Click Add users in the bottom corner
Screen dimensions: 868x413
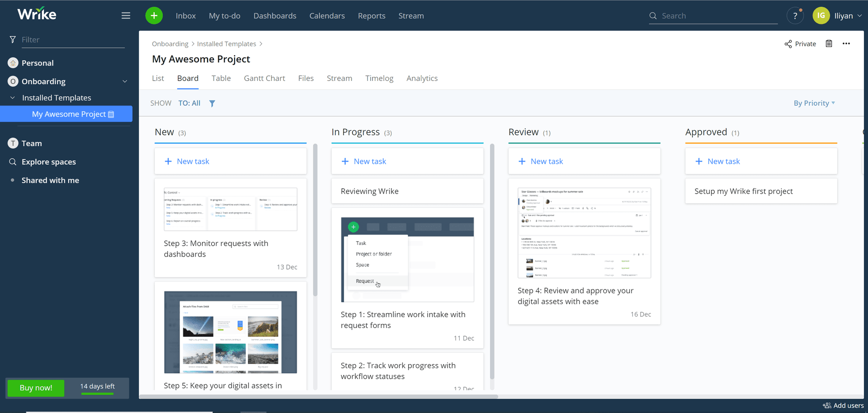coord(844,405)
